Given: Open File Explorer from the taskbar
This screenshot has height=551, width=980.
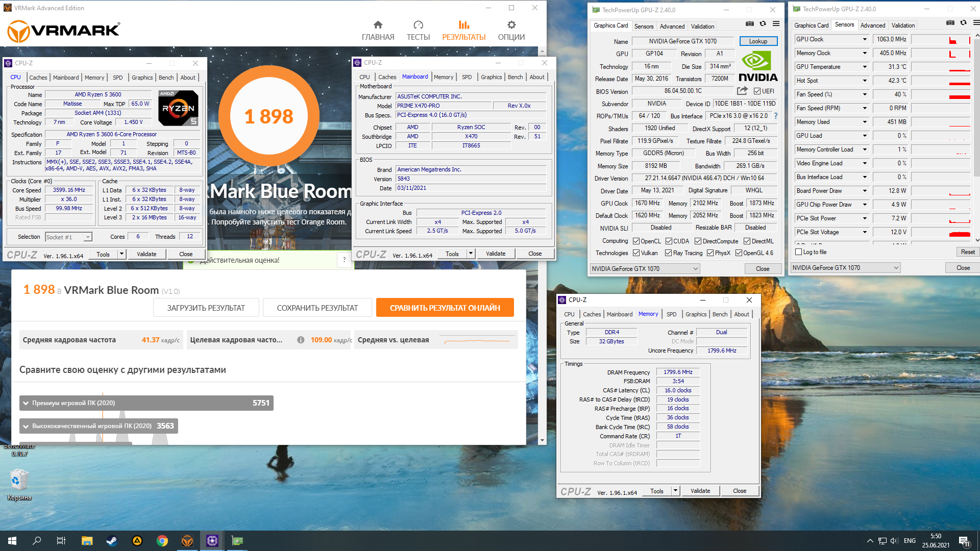Looking at the screenshot, I should (87, 541).
